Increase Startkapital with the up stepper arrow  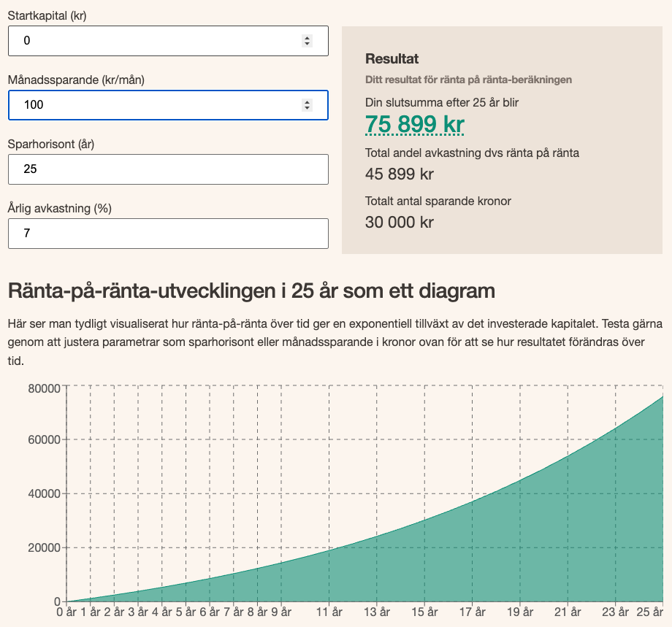pos(307,38)
